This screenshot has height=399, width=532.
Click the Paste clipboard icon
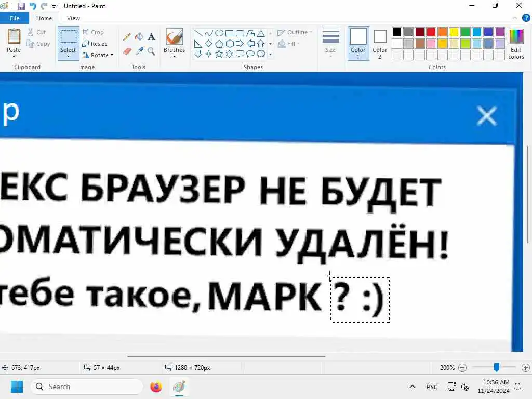click(14, 36)
